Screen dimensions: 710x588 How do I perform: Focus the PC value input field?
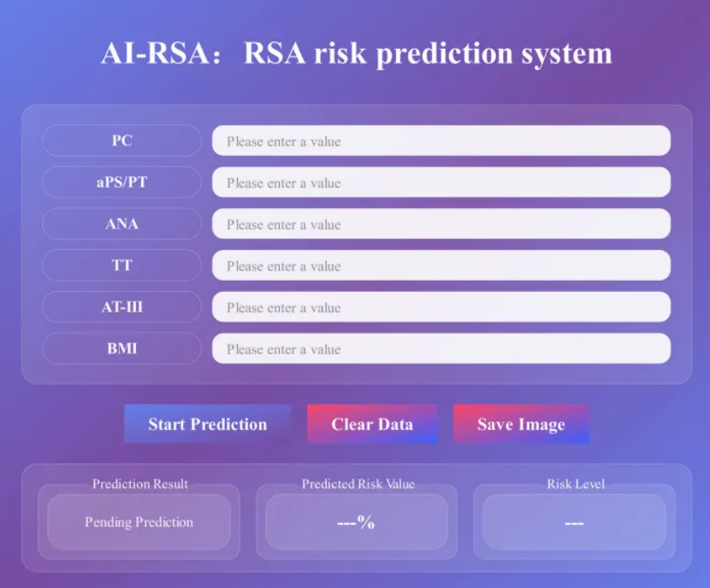click(441, 141)
